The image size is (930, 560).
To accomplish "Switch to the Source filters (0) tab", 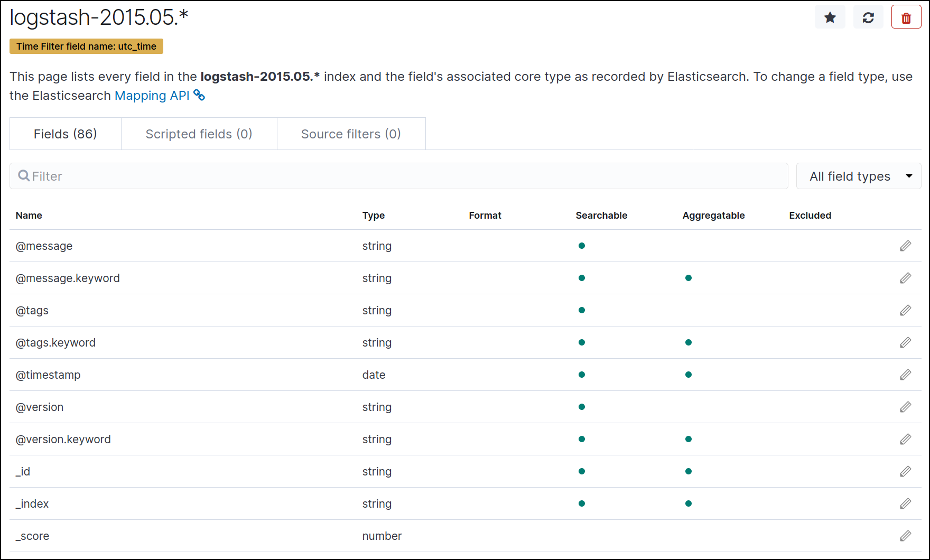I will coord(351,134).
